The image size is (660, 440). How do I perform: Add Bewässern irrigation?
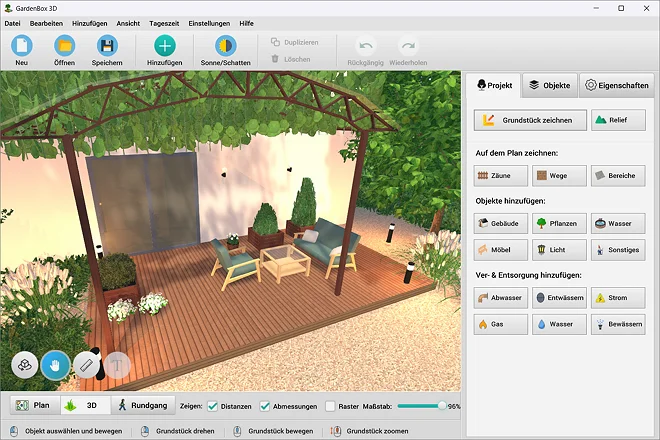pos(618,324)
